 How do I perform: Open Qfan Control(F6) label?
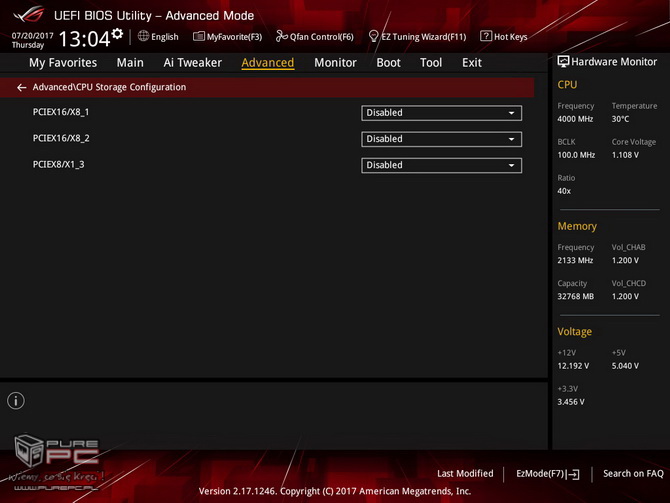[x=321, y=37]
